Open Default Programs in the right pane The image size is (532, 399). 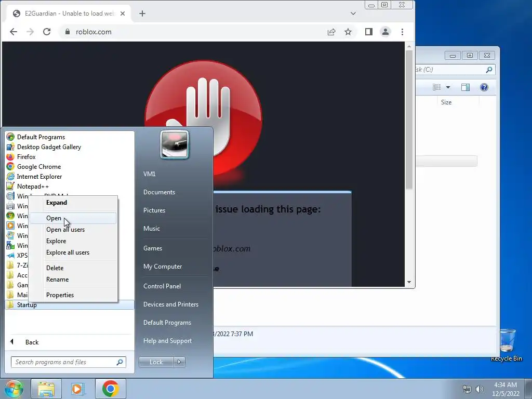click(167, 323)
